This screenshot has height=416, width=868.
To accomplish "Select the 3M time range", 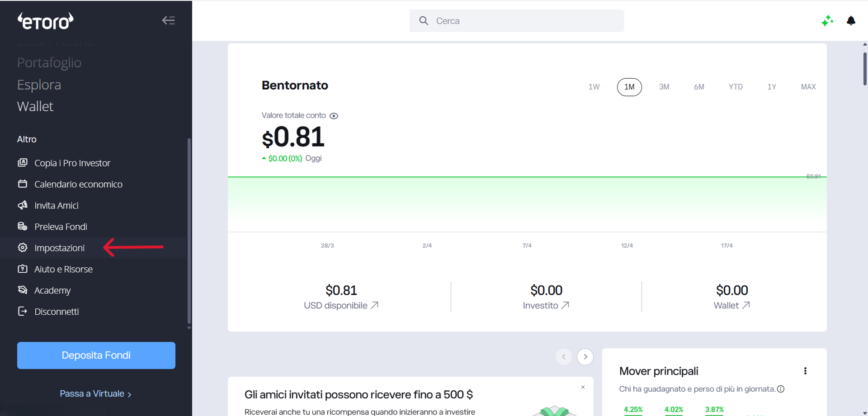I will pyautogui.click(x=664, y=87).
